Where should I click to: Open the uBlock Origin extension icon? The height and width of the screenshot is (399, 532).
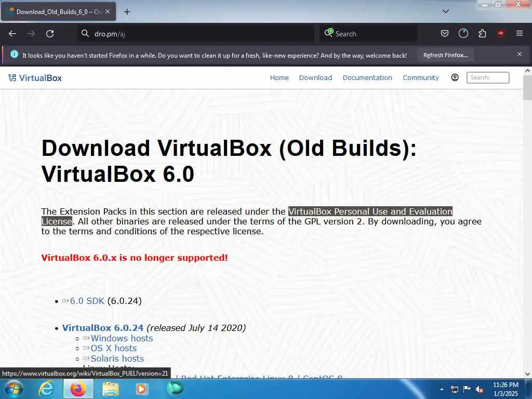click(500, 33)
